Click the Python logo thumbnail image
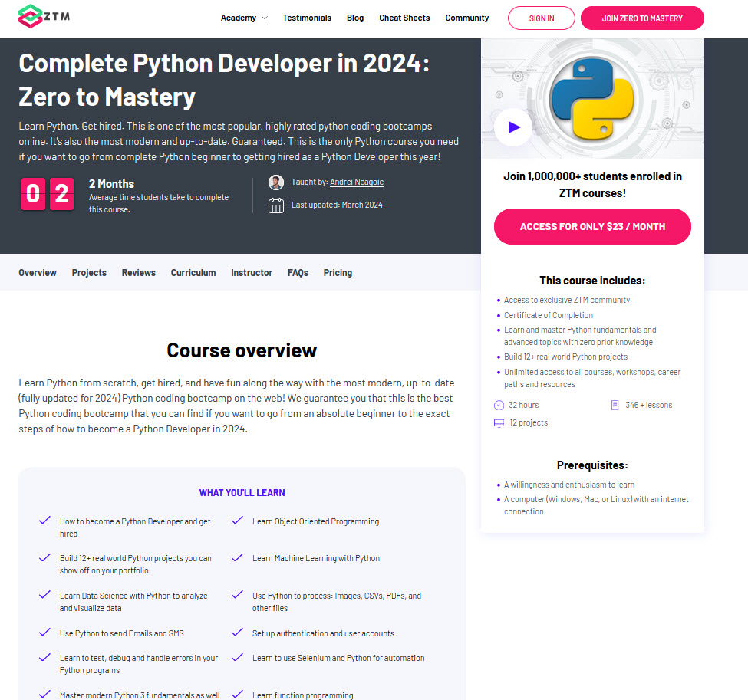The height and width of the screenshot is (700, 748). 592,99
